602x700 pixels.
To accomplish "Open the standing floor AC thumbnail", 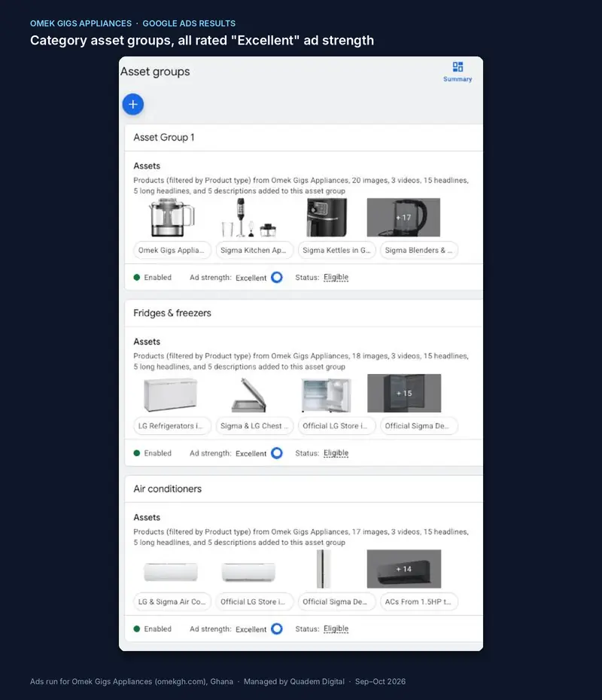I will [324, 569].
